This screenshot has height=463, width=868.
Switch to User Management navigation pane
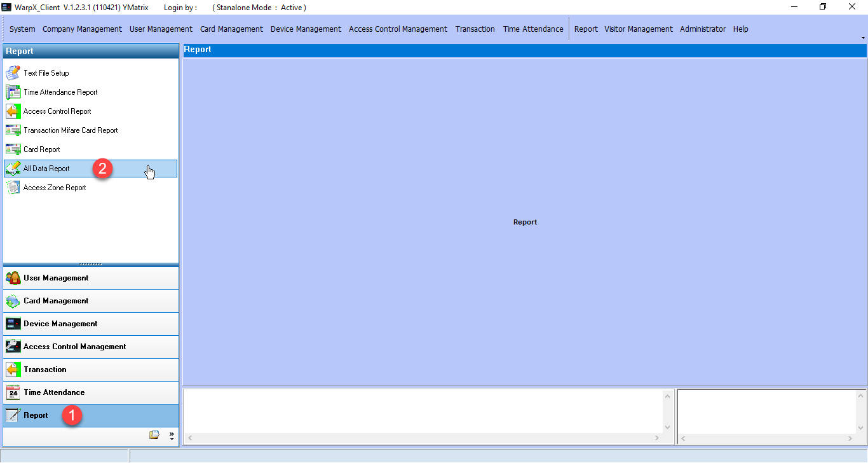[91, 278]
